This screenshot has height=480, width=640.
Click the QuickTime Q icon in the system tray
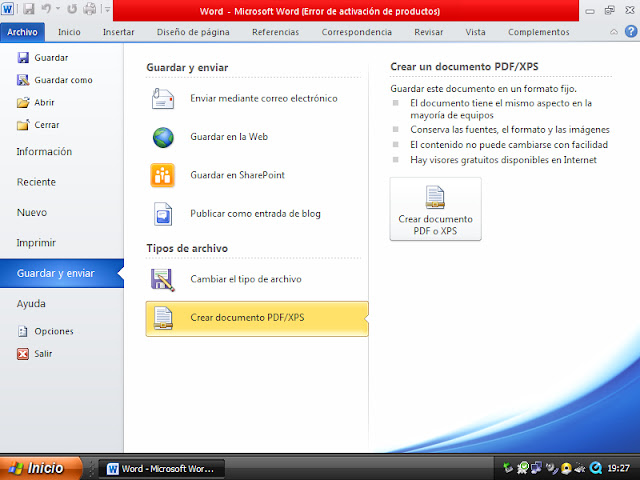point(596,468)
